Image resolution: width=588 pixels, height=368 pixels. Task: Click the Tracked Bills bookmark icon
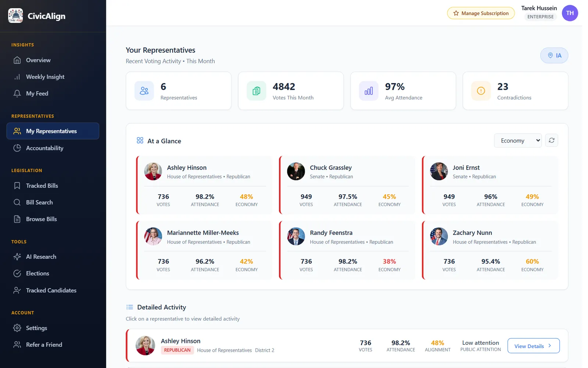coord(17,185)
